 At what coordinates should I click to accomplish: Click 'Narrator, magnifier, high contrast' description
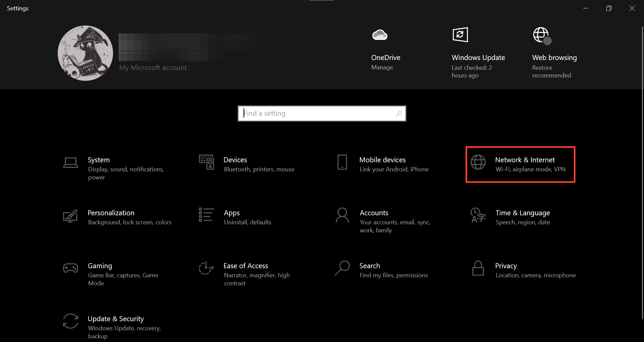(257, 279)
